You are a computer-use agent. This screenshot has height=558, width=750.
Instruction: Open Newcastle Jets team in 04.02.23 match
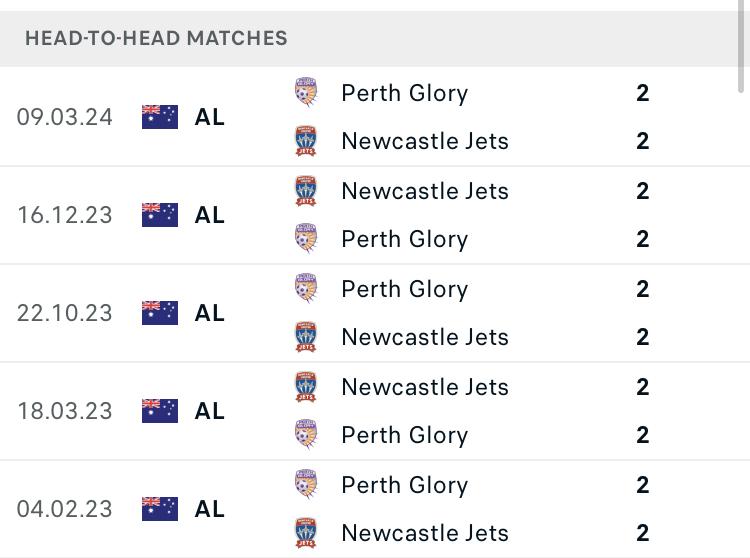tap(425, 533)
